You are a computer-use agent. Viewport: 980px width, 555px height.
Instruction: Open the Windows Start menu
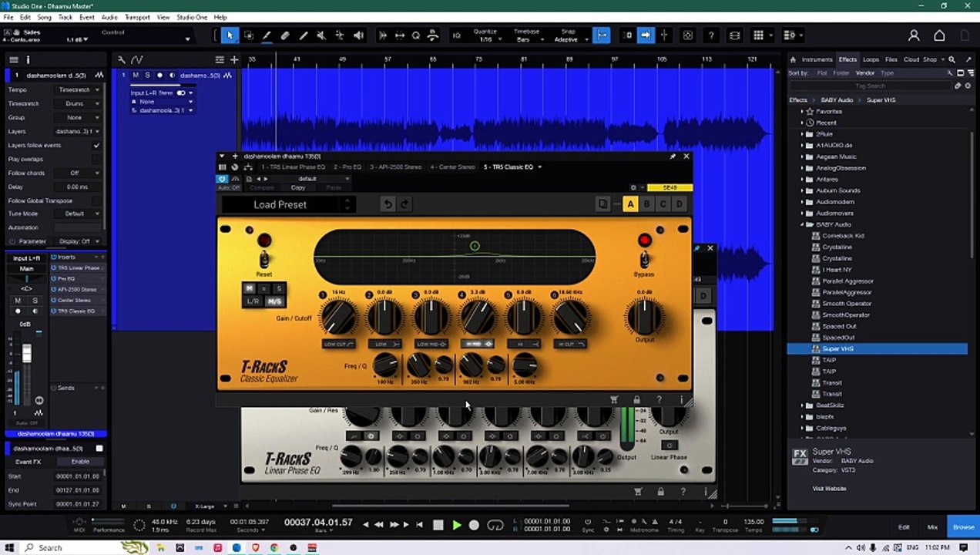click(x=8, y=547)
